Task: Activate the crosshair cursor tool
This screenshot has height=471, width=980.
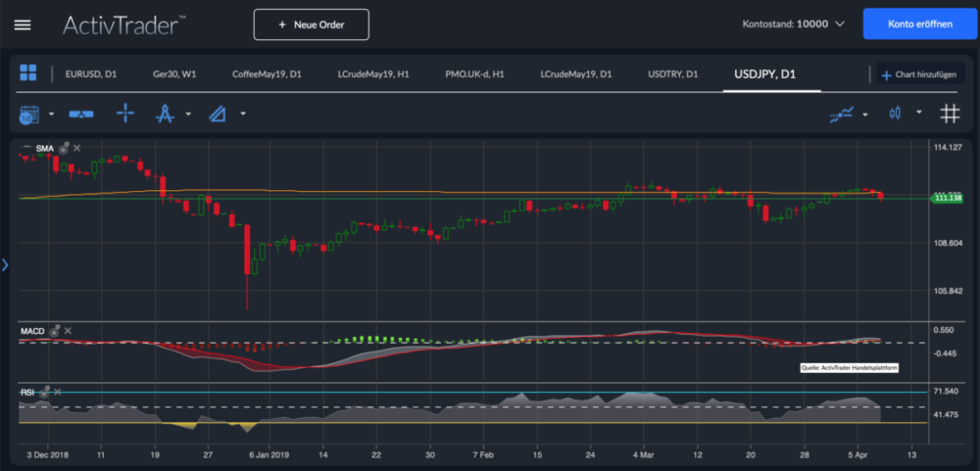Action: (x=125, y=114)
